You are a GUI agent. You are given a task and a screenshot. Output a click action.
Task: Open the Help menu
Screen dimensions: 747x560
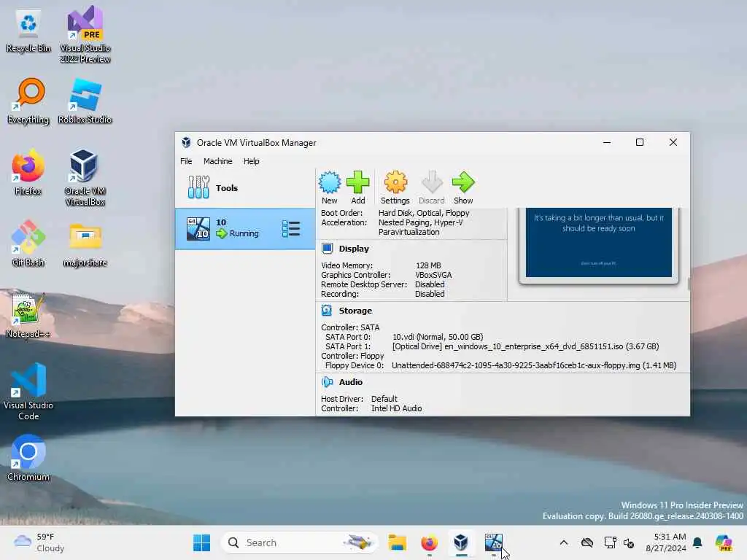252,161
